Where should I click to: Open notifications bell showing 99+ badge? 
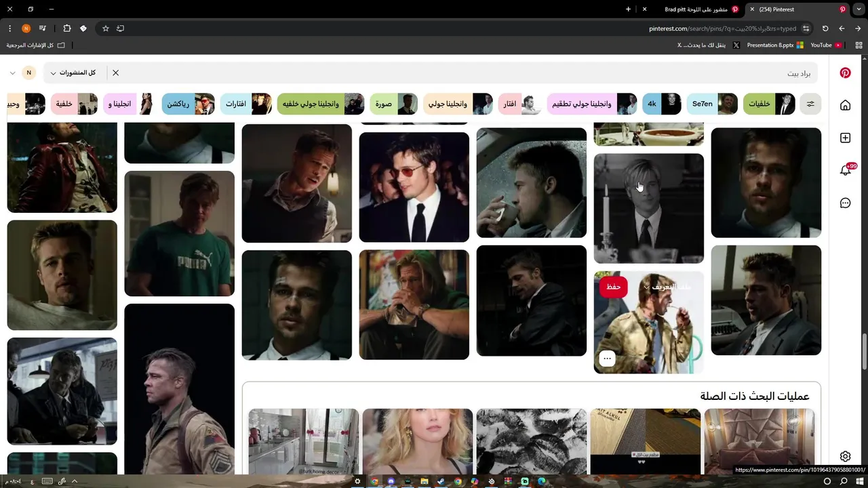point(846,170)
